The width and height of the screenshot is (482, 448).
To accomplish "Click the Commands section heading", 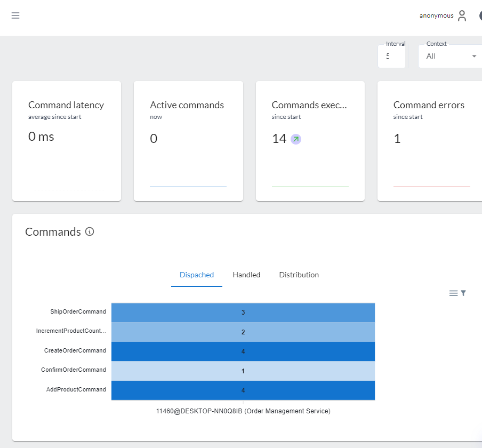I will [53, 232].
